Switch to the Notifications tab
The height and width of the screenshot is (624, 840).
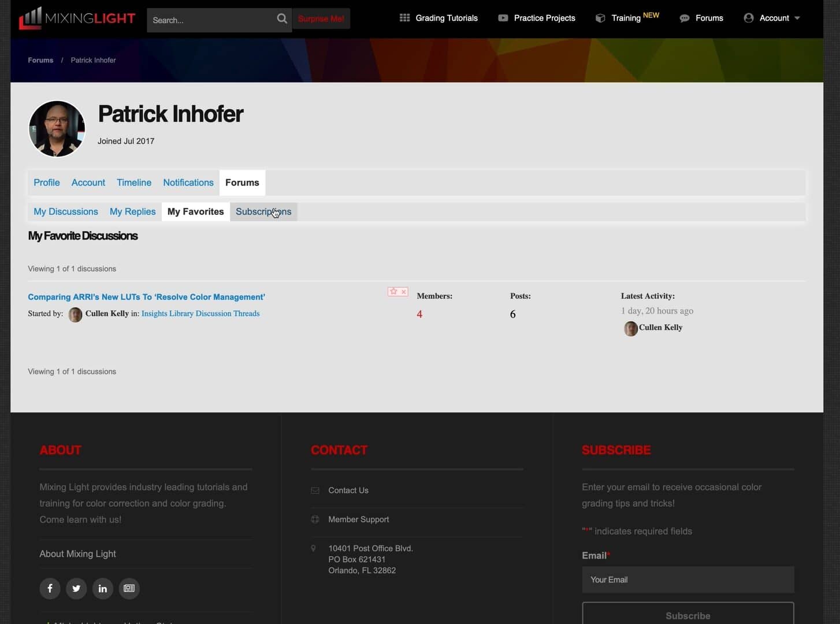point(188,183)
